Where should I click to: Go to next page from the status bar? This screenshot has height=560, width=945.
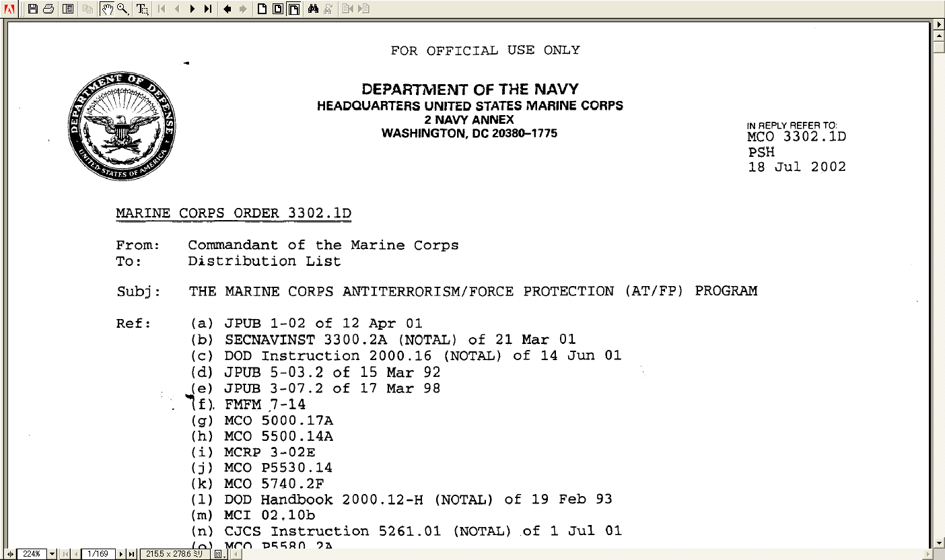pyautogui.click(x=122, y=554)
